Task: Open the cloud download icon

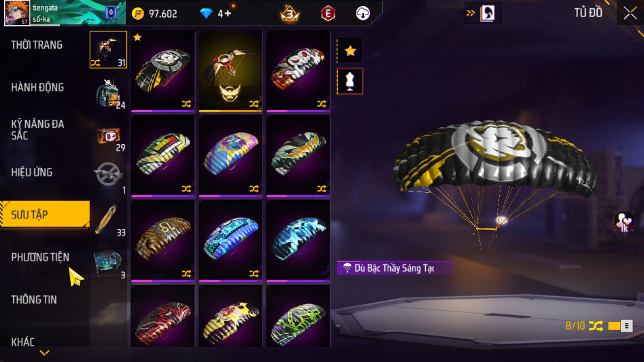Action: tap(362, 14)
